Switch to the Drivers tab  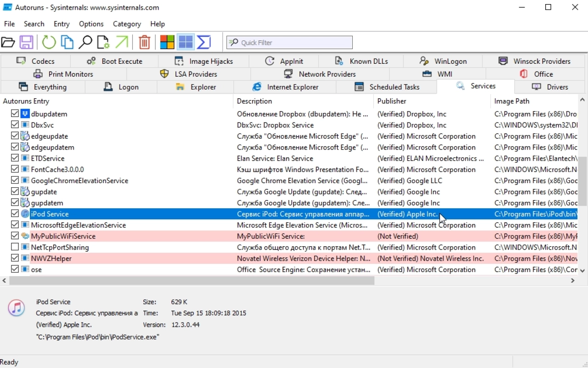click(550, 87)
